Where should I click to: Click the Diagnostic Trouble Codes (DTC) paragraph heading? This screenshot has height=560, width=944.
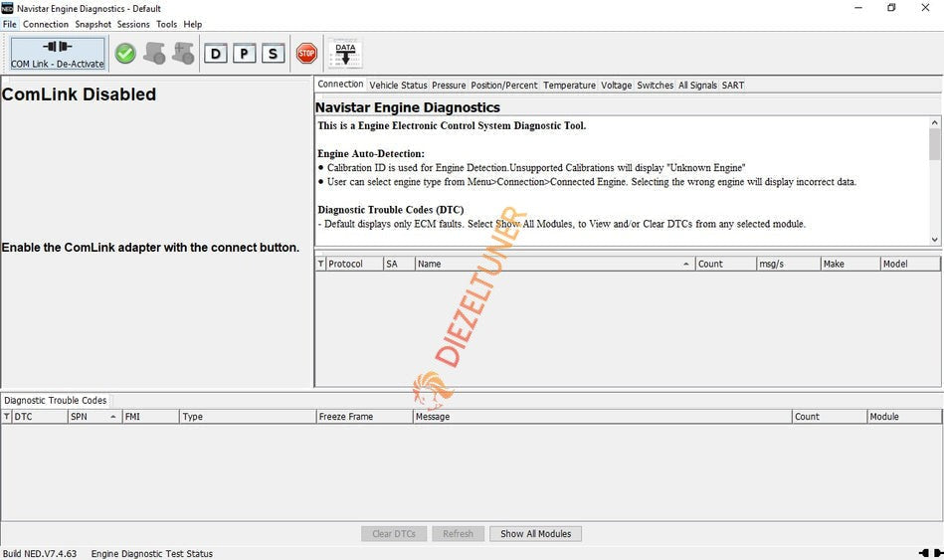pyautogui.click(x=391, y=210)
